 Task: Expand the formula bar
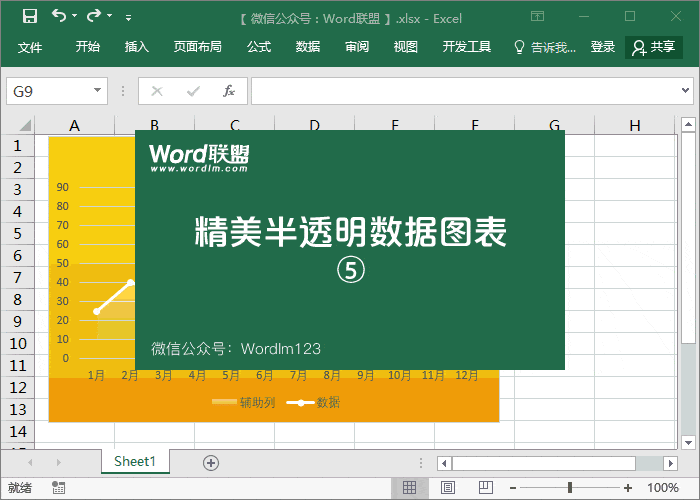[x=688, y=91]
